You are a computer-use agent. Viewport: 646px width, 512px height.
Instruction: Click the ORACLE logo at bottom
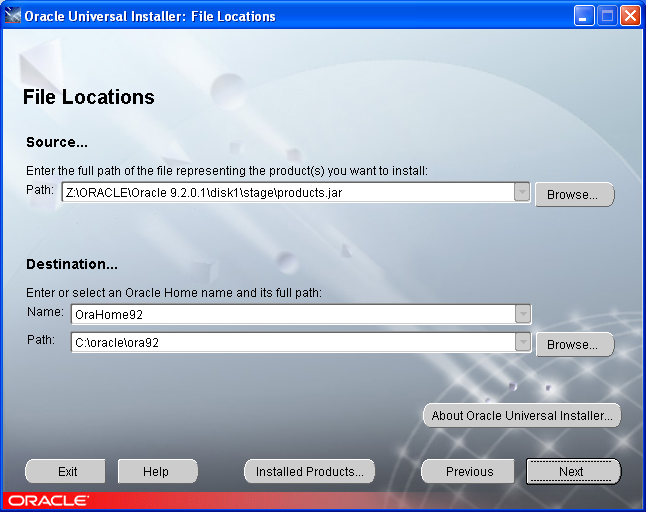(x=48, y=501)
